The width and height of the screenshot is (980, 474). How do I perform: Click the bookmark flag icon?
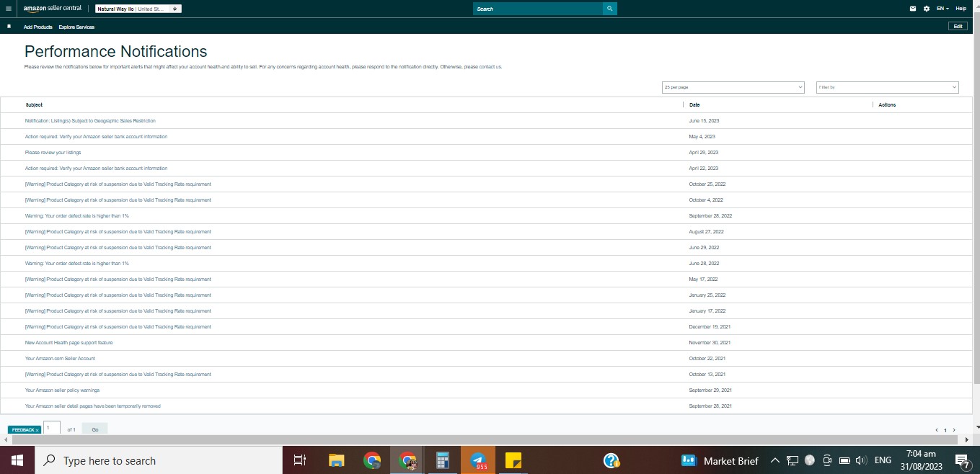[9, 26]
